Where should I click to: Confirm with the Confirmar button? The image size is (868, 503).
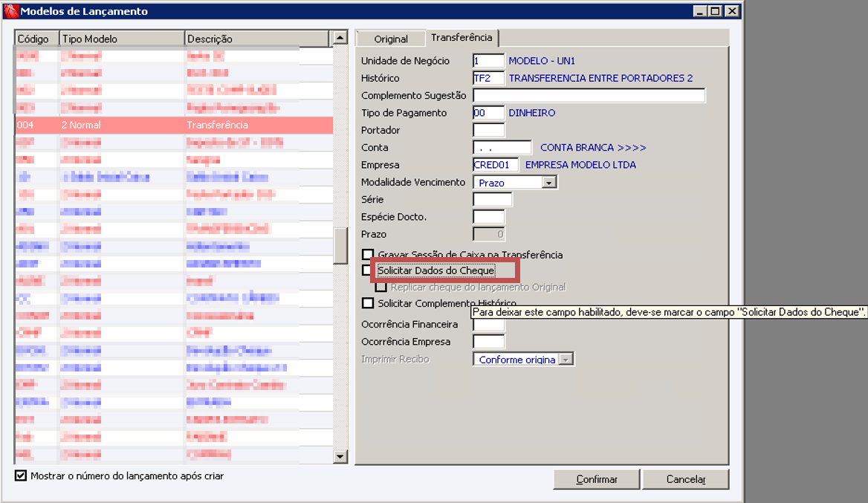coord(597,479)
